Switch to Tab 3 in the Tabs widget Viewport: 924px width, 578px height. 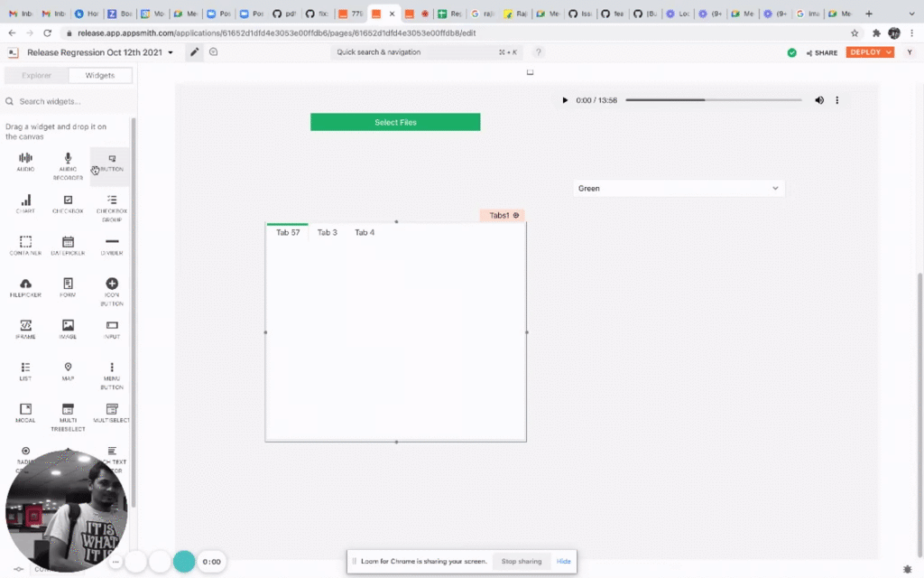coord(327,232)
